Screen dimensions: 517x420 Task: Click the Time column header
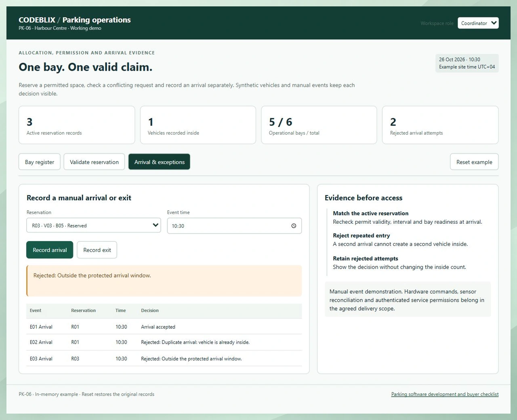point(120,311)
